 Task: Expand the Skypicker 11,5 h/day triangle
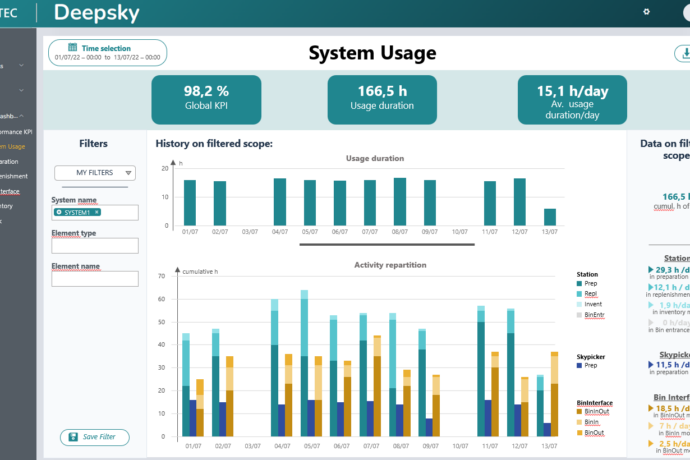(x=650, y=364)
